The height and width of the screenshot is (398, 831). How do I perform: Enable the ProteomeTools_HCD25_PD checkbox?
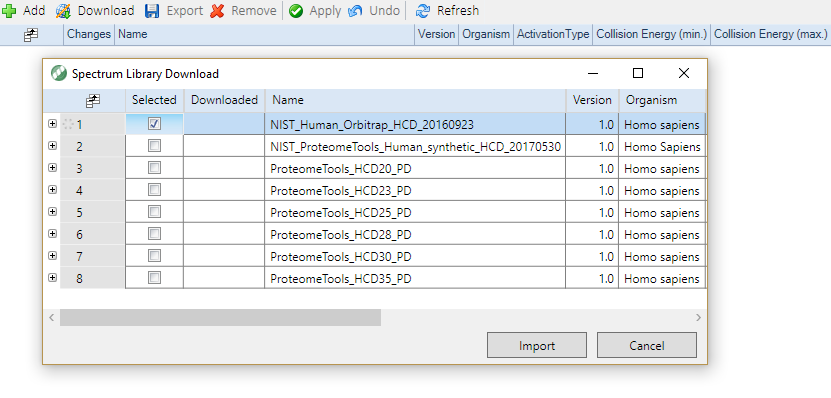point(154,212)
